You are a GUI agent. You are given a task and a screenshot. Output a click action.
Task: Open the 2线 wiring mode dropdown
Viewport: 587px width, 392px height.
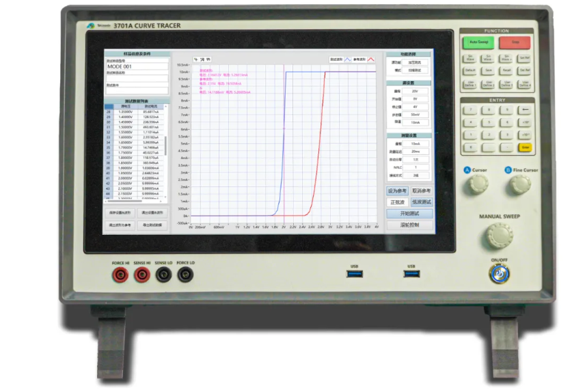pyautogui.click(x=415, y=176)
